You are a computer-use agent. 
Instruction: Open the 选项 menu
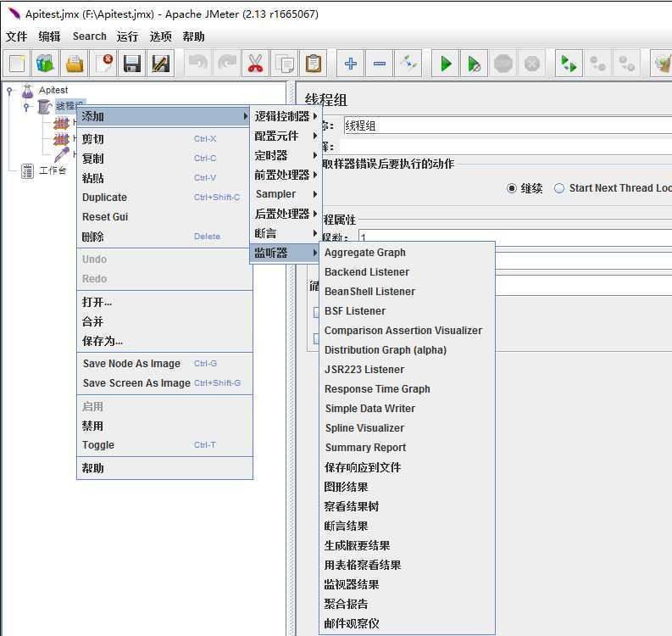[x=160, y=36]
